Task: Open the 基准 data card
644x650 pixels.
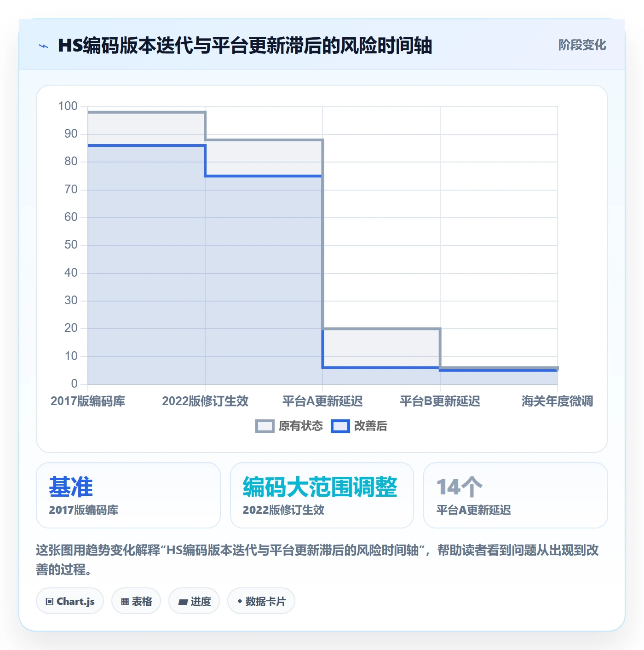Action: (x=128, y=495)
